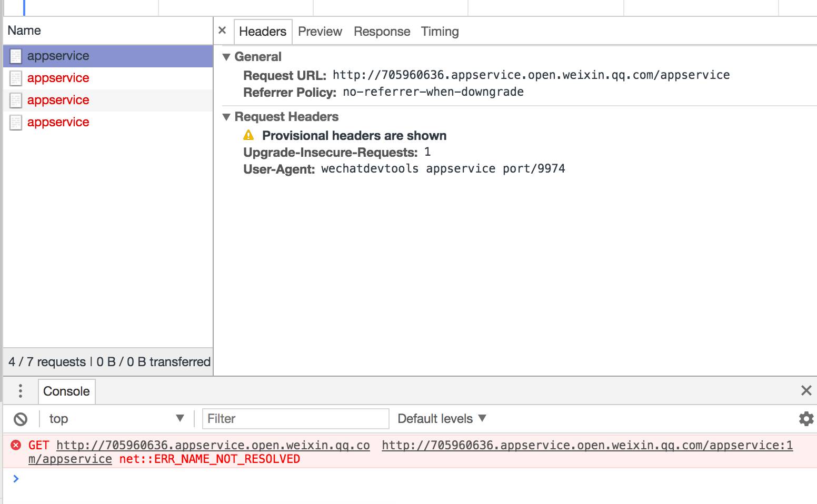817x504 pixels.
Task: Open the console drawer three-dot menu
Action: (x=20, y=391)
